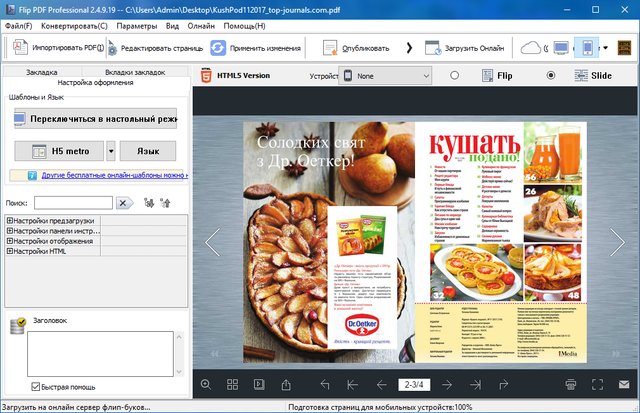Viewport: 640px width, 413px height.
Task: Open the Устройство device dropdown
Action: coord(385,76)
